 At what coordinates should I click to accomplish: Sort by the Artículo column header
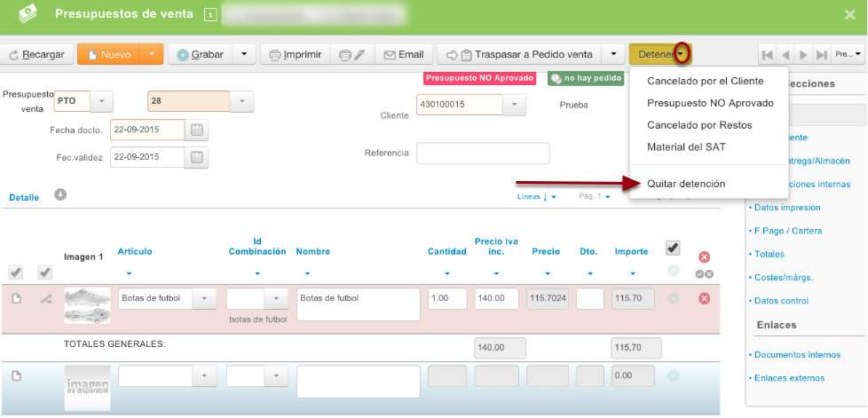tap(135, 251)
